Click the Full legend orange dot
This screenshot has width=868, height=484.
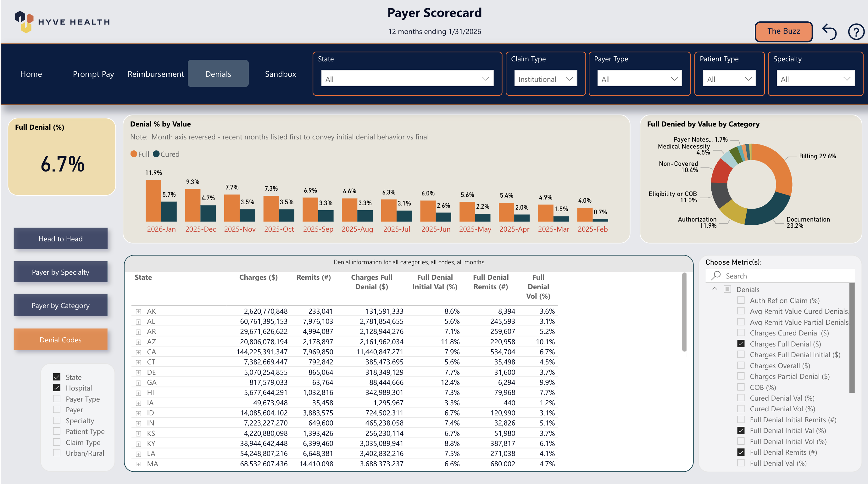pos(134,154)
